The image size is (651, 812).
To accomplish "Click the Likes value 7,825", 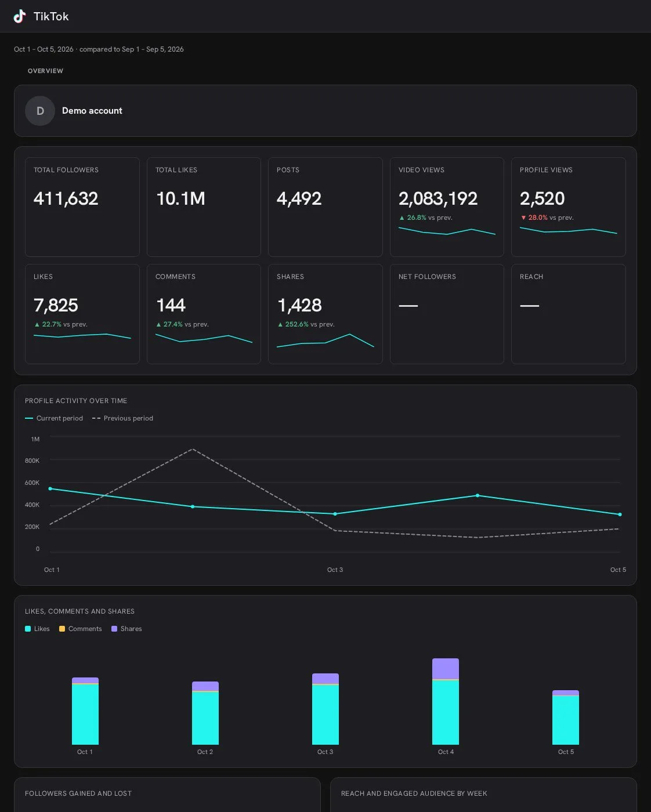I will [56, 305].
